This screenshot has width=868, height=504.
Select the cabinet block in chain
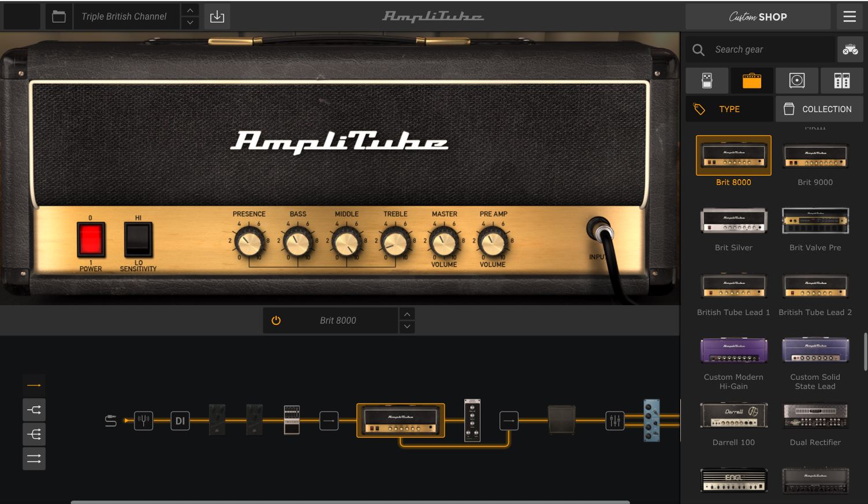(562, 420)
